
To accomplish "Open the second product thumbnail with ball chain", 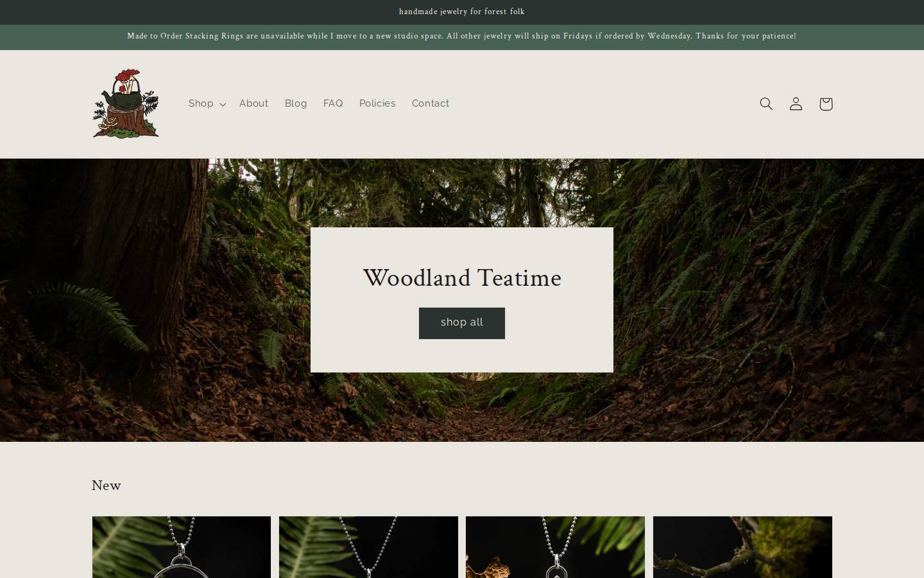I will (x=368, y=547).
